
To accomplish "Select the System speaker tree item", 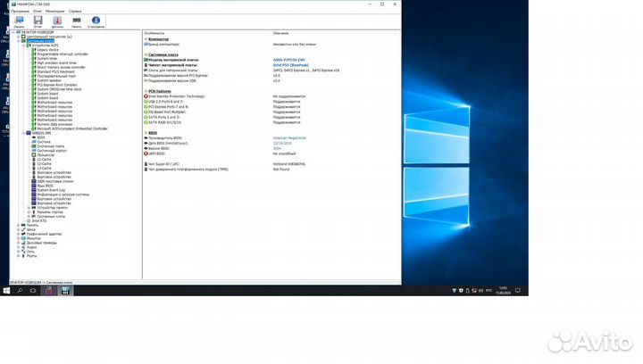I will click(49, 80).
